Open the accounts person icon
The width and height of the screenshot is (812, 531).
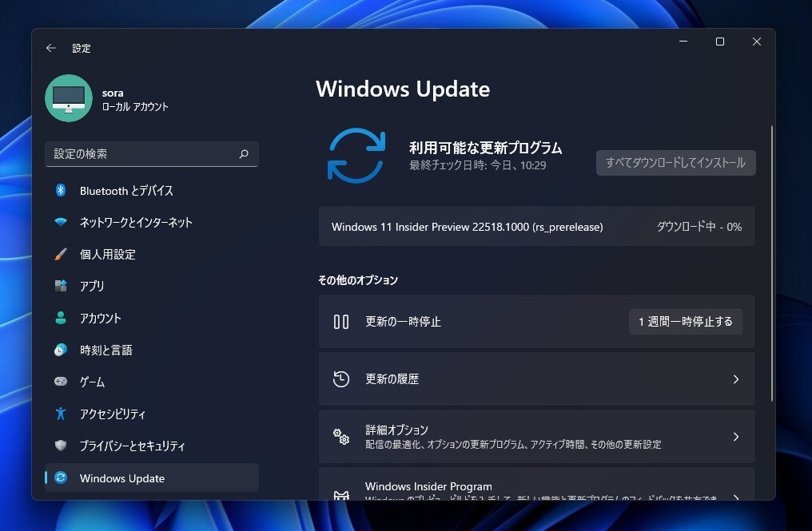[x=62, y=318]
